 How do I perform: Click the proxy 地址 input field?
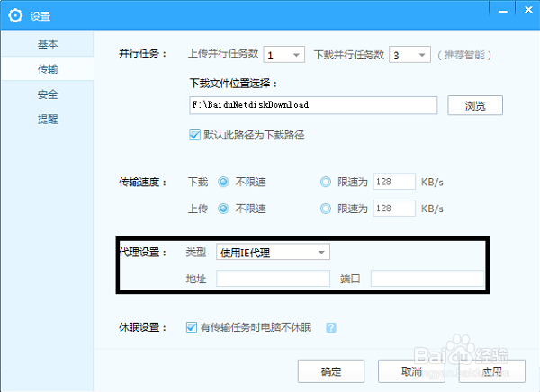coord(273,278)
